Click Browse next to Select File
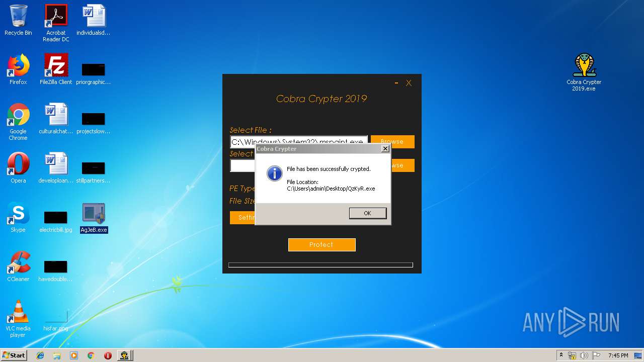 tap(392, 142)
